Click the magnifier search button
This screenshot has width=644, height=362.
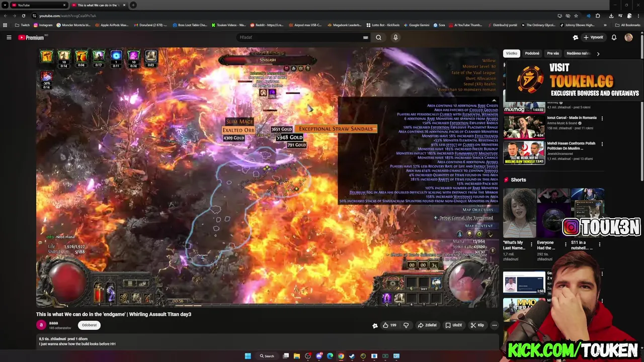click(378, 37)
